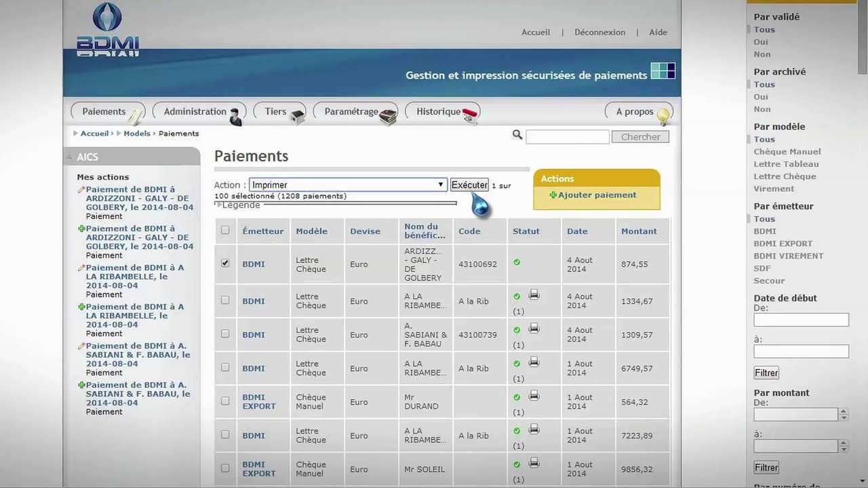Click the BDMI logo
868x488 pixels.
[107, 28]
